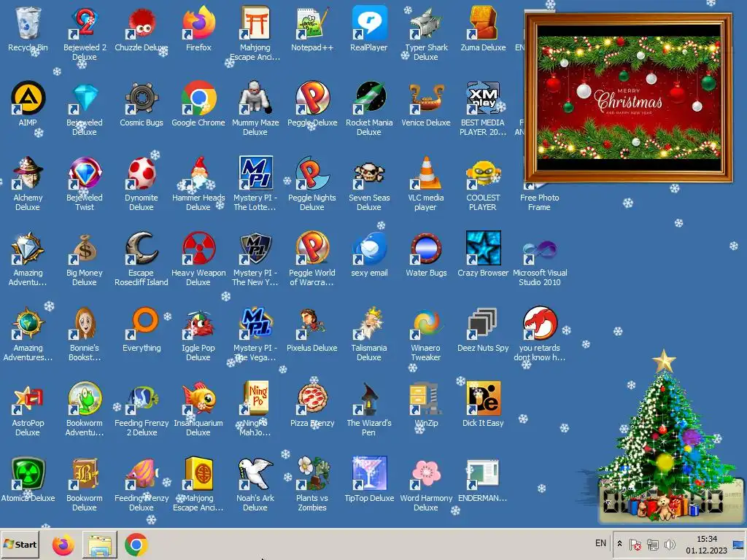Select the Google Chrome desktop shortcut
This screenshot has height=560, width=747.
point(198,98)
